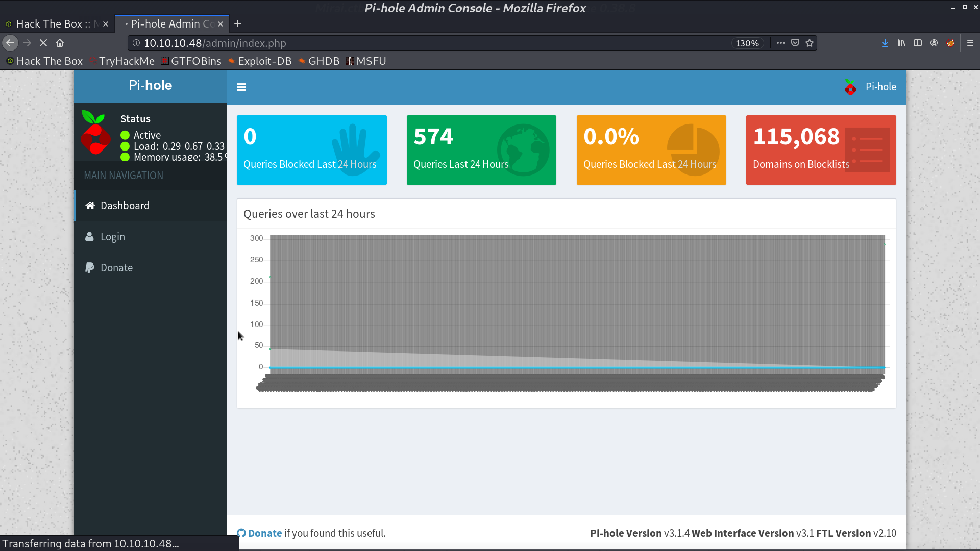Click red extension icon in toolbar
This screenshot has width=980, height=551.
point(950,43)
